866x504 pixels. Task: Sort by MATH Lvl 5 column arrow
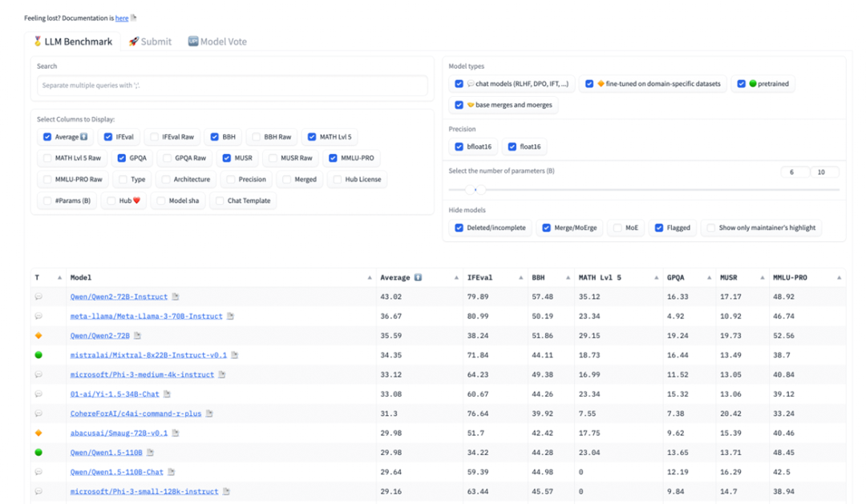(656, 278)
